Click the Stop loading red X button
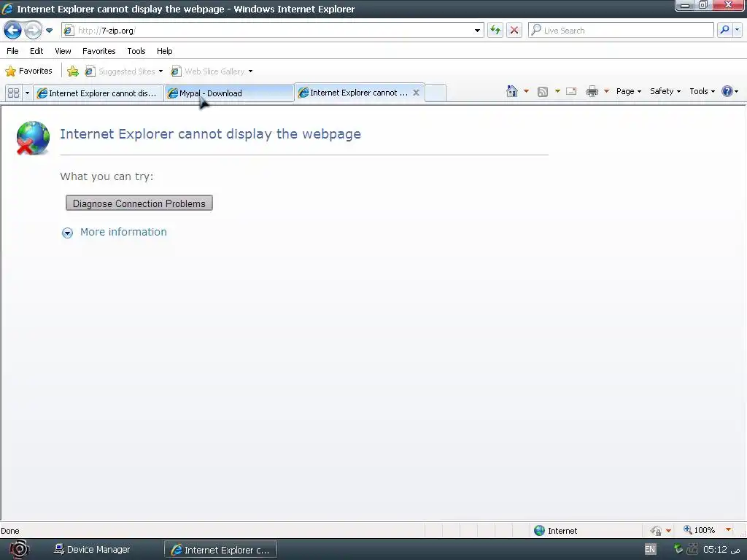The height and width of the screenshot is (560, 747). click(x=514, y=31)
